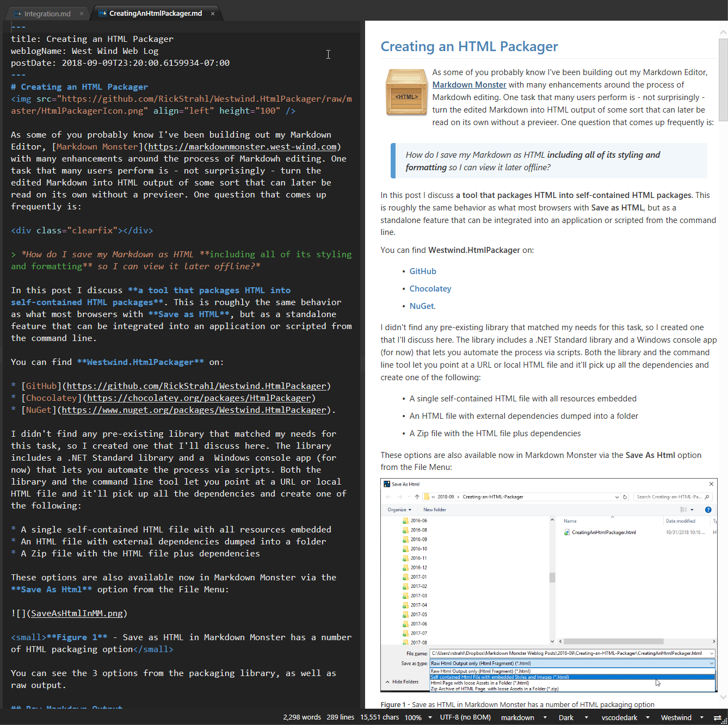
Task: Click the Creating an HTML Packager preview heading
Action: coord(469,47)
